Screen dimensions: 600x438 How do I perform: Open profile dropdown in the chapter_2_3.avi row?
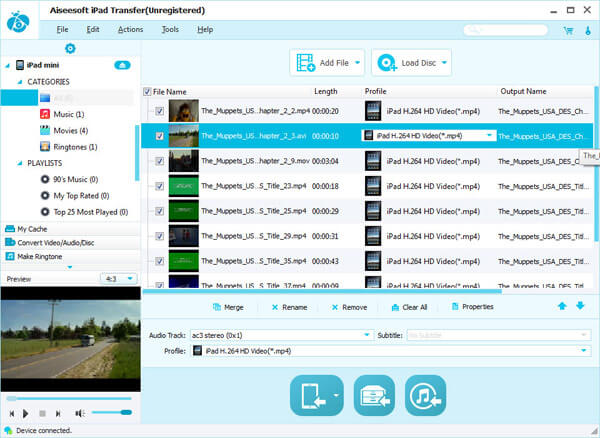(x=489, y=135)
